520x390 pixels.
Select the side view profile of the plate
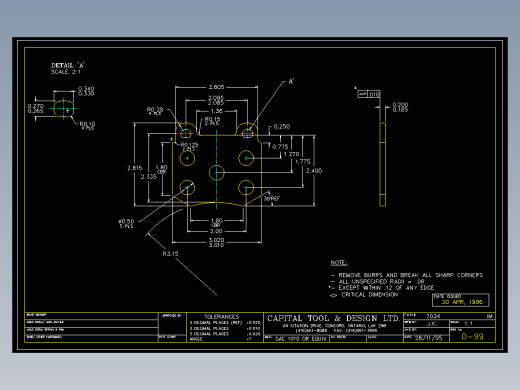click(383, 164)
